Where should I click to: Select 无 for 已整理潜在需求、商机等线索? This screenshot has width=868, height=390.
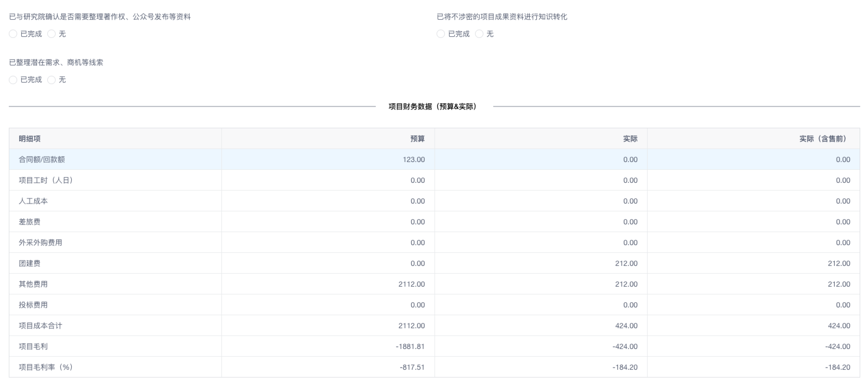click(x=51, y=80)
